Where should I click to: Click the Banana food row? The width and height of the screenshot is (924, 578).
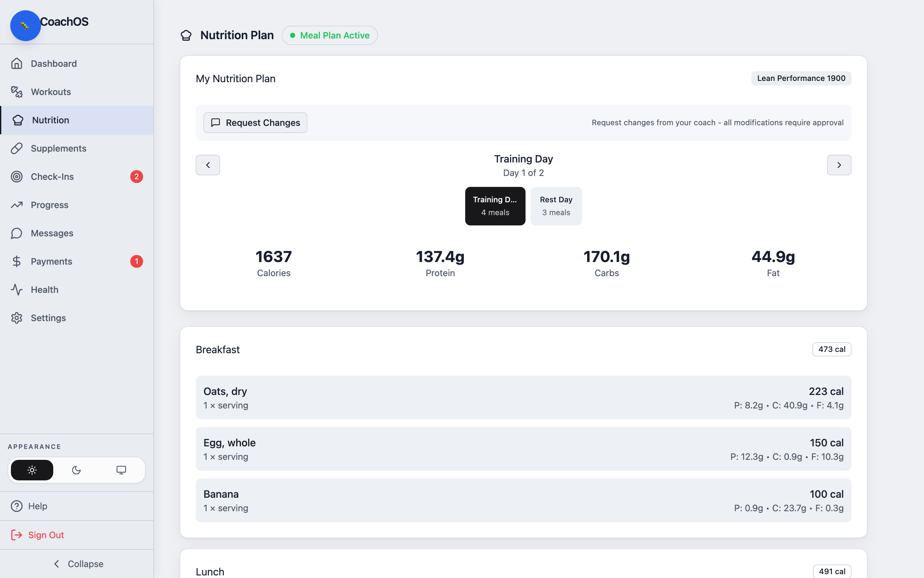524,500
